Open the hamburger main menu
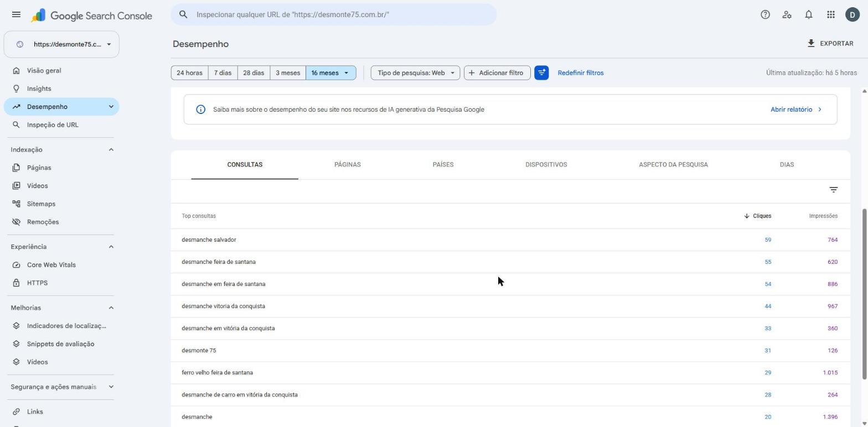This screenshot has height=427, width=868. pos(16,15)
